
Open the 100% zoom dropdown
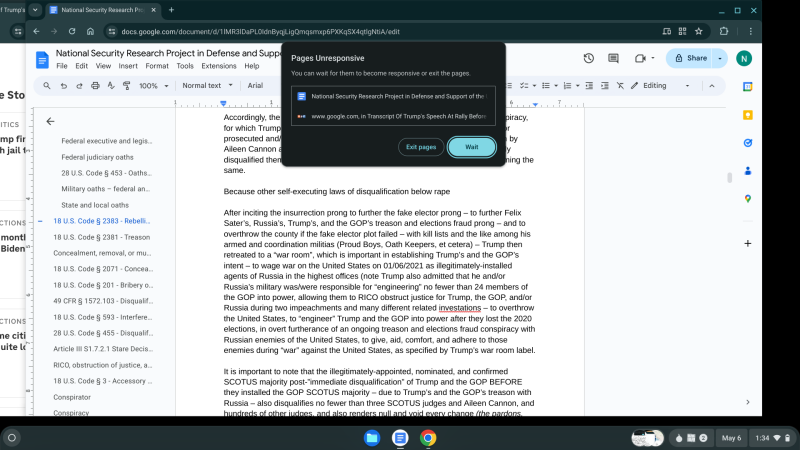point(154,86)
